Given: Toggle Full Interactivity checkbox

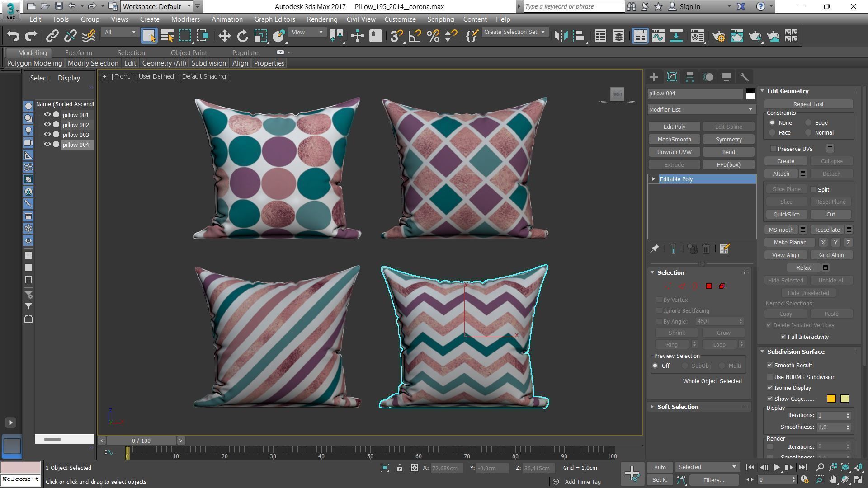Looking at the screenshot, I should (x=783, y=337).
